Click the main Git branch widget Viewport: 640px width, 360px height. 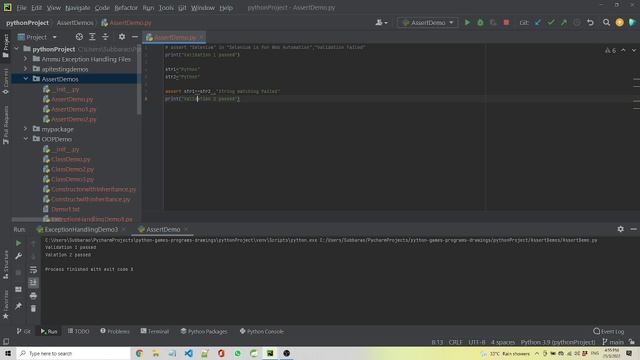coord(613,342)
